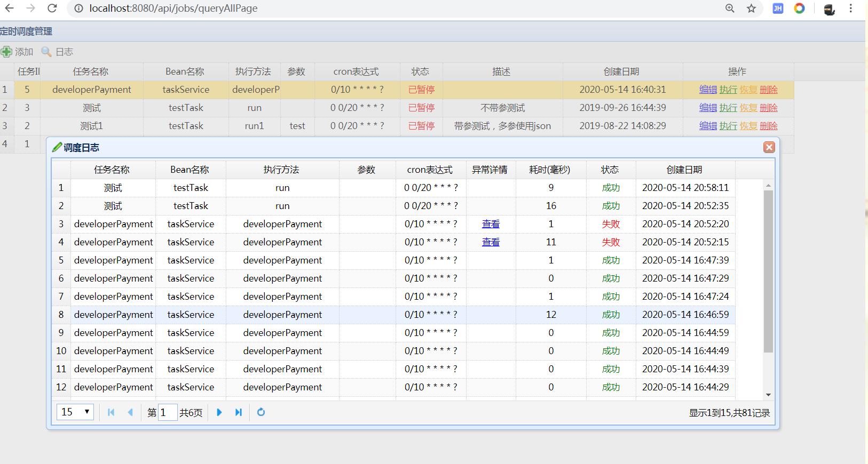Open the page size dropdown showing 15

coord(75,412)
